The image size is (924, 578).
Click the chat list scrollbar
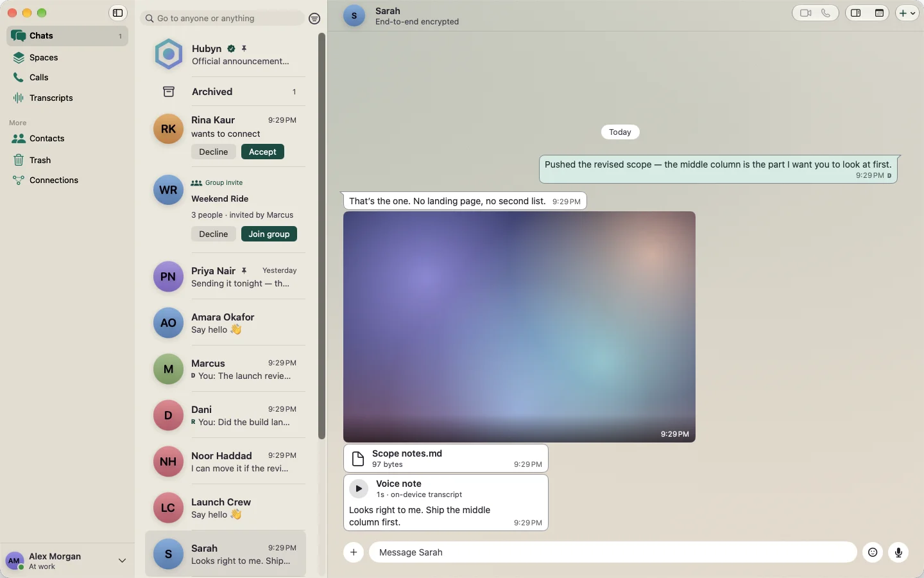point(321,236)
